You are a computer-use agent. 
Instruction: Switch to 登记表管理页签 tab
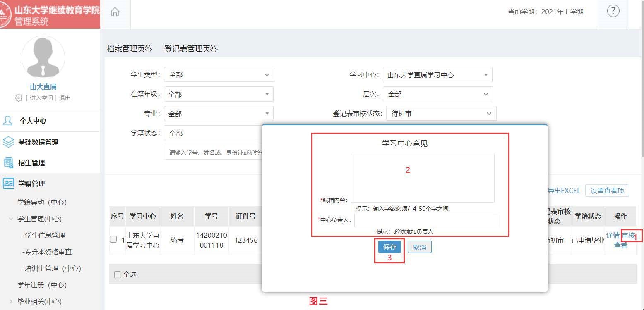pyautogui.click(x=191, y=49)
